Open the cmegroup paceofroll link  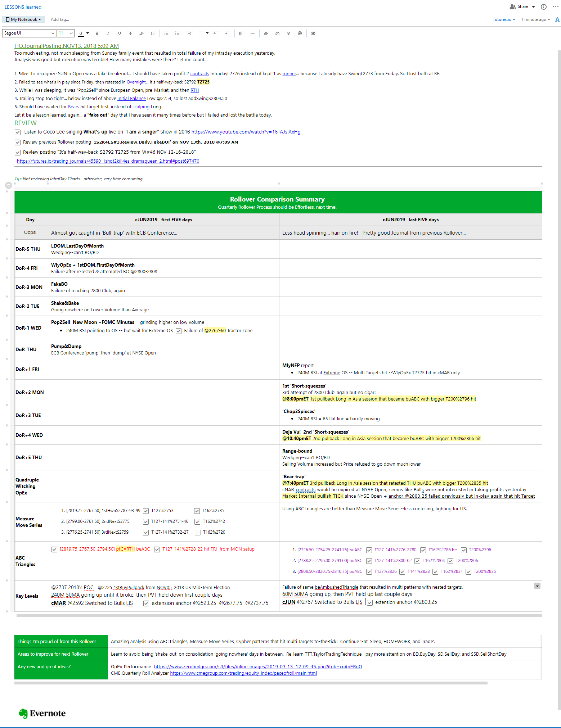tap(243, 673)
